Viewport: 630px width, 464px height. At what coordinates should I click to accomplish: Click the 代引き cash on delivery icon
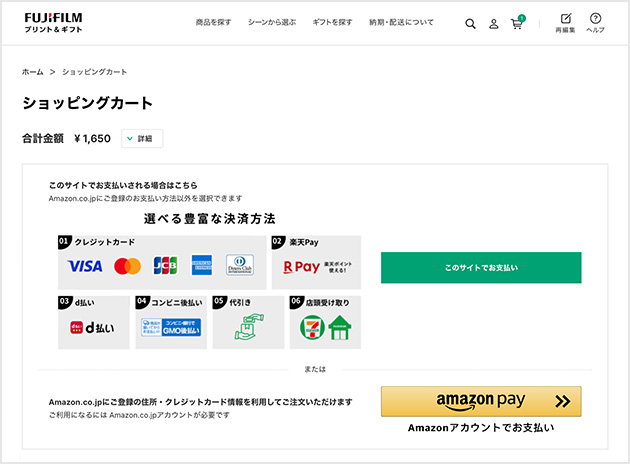coord(247,327)
